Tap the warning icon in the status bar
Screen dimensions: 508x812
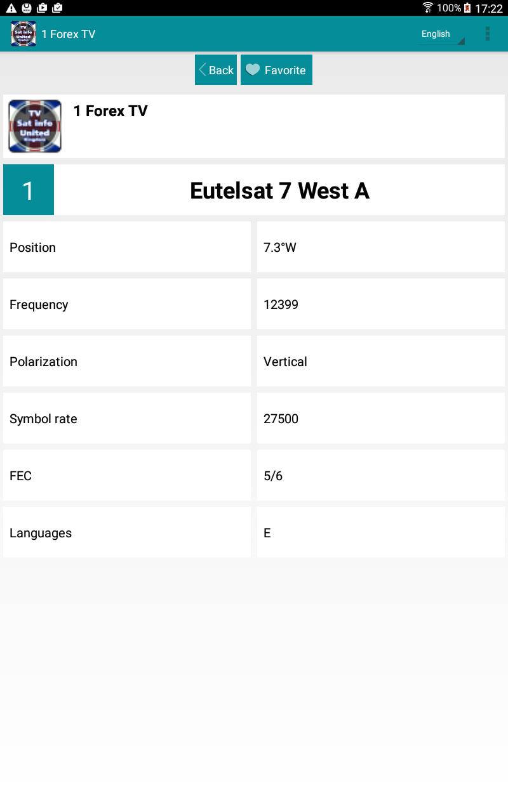click(x=11, y=8)
